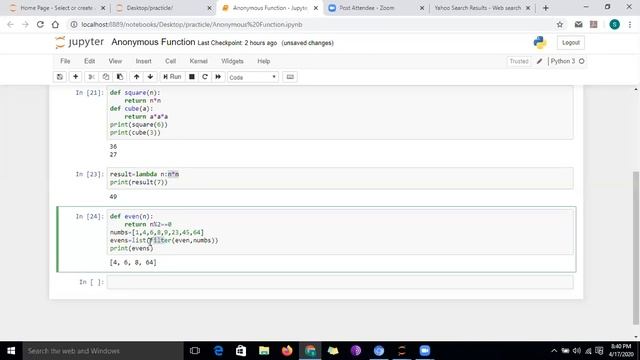Click the empty In [ ] cell

click(340, 282)
